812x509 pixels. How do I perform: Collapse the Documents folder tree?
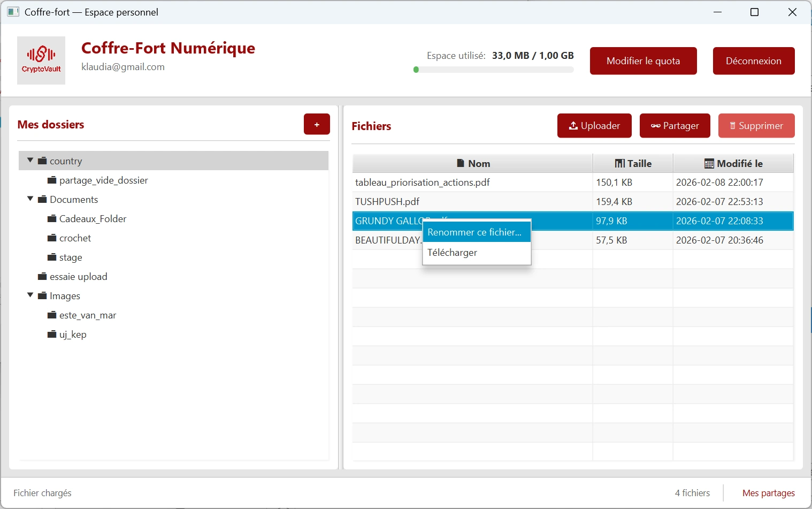tap(30, 199)
